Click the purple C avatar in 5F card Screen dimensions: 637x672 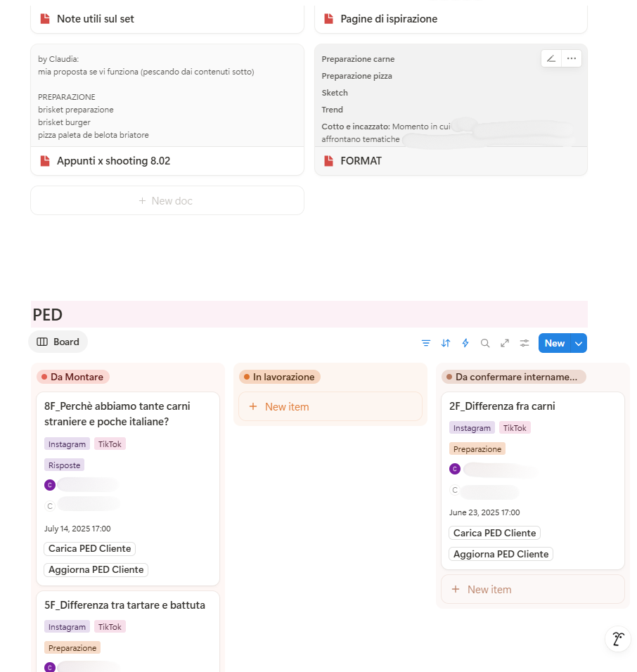point(50,667)
